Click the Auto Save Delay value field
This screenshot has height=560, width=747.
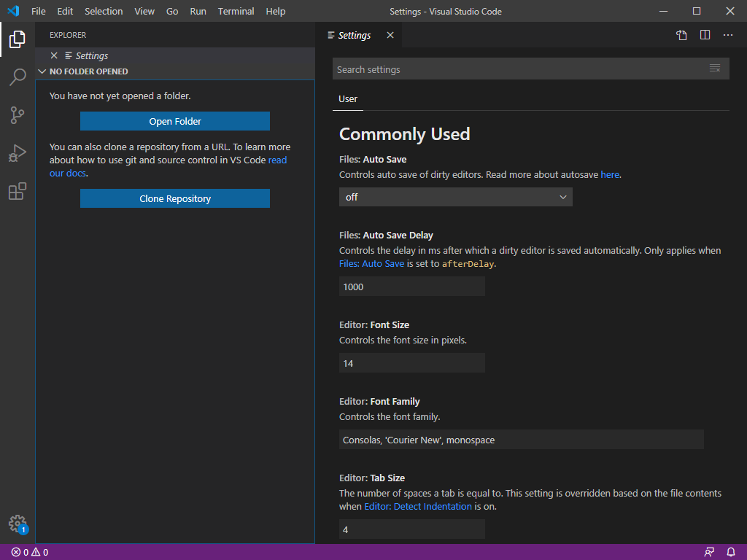412,287
